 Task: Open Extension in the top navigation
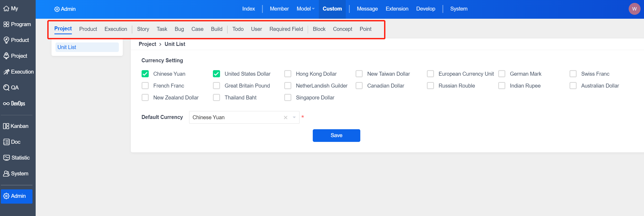397,9
